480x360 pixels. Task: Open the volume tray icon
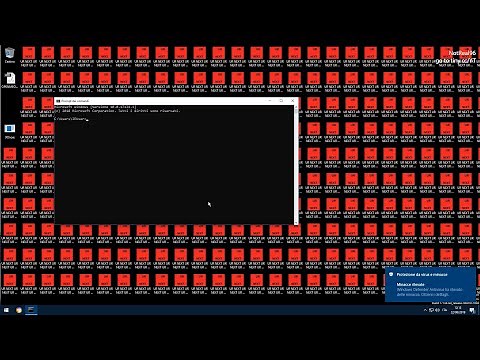coord(438,310)
